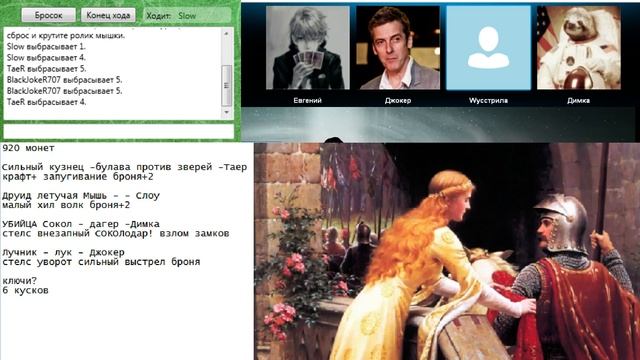Click the 'крафт+ запугивание броня+2' line
This screenshot has width=640, height=360.
(78, 177)
